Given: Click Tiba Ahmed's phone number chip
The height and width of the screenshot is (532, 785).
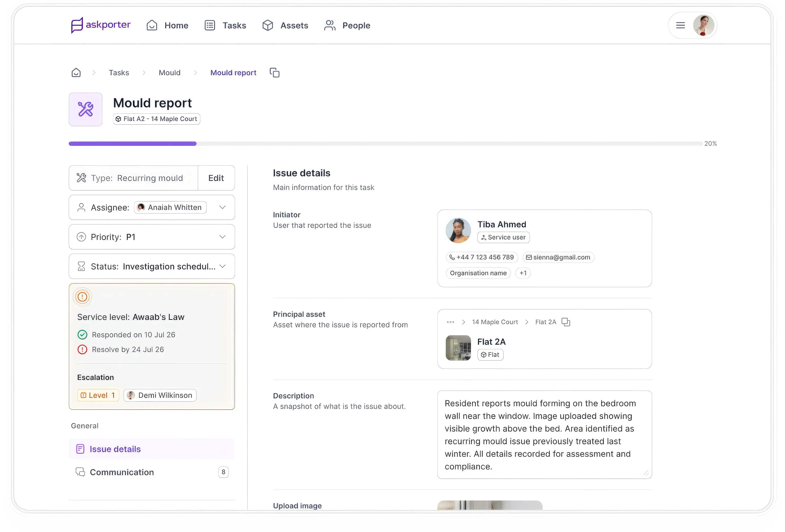Looking at the screenshot, I should click(482, 257).
